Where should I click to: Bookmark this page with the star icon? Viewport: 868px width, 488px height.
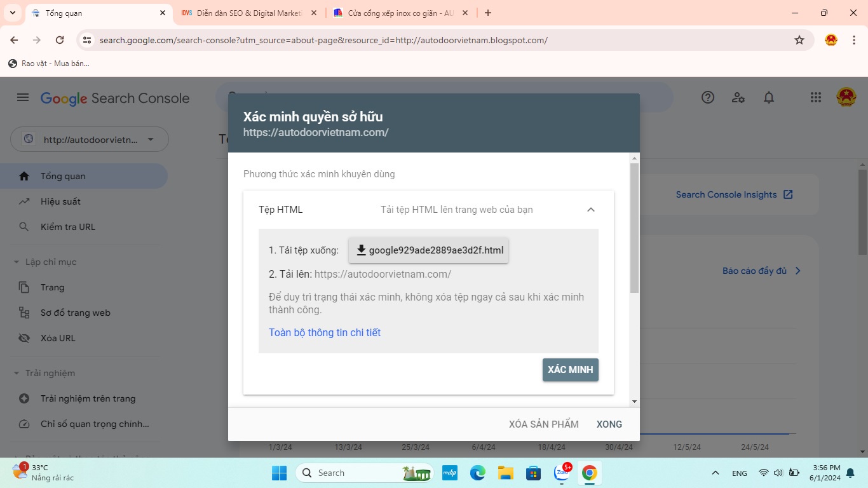pyautogui.click(x=799, y=40)
